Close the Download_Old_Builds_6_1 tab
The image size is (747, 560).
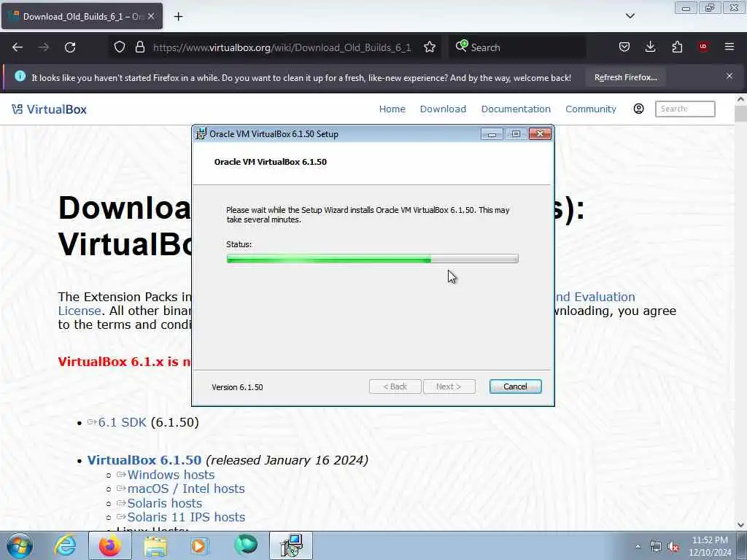pyautogui.click(x=151, y=16)
